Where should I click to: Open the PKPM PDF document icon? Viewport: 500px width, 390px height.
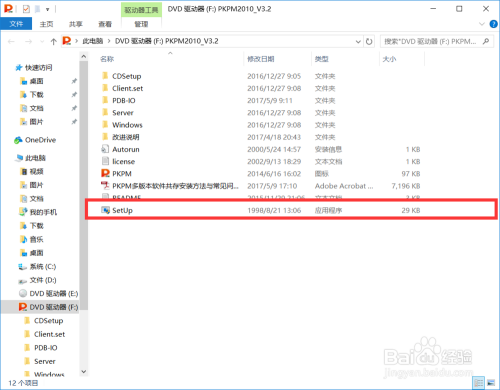coord(105,186)
